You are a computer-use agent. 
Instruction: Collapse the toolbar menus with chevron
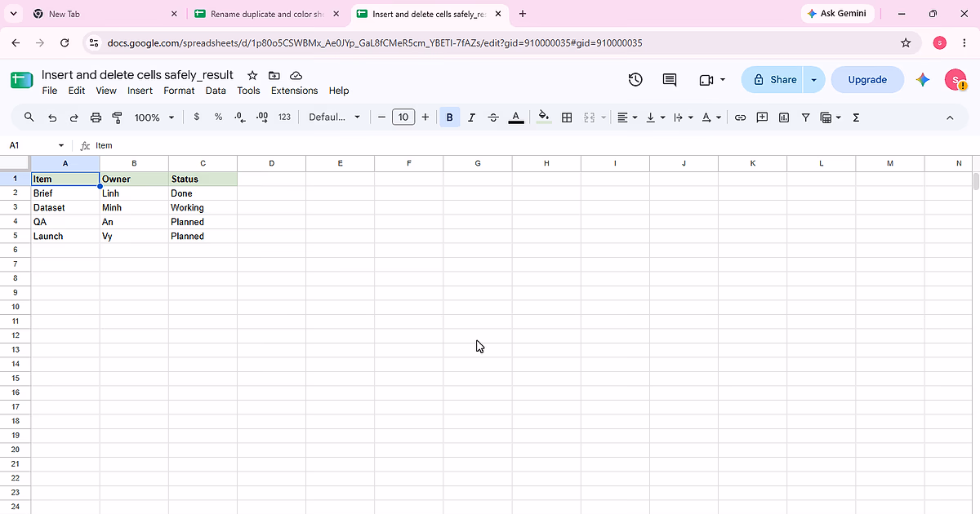click(950, 117)
